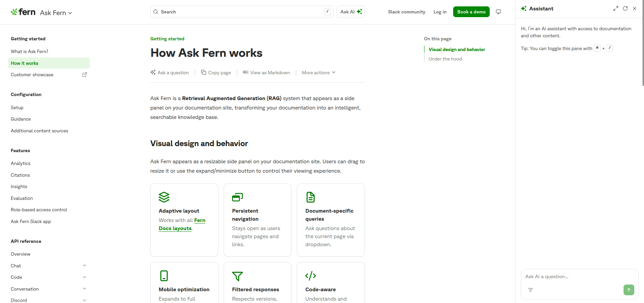Image resolution: width=644 pixels, height=303 pixels.
Task: Click the Mobile optimization card title
Action: (x=184, y=290)
